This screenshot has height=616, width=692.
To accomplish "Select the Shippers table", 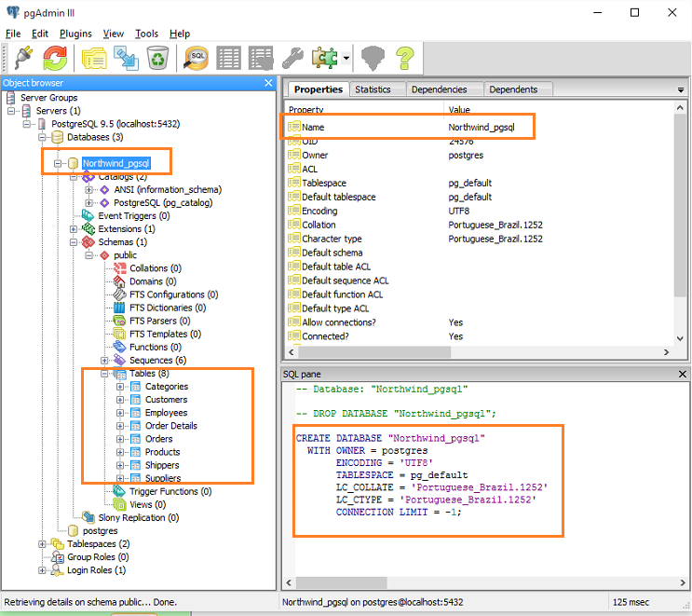I will [162, 465].
